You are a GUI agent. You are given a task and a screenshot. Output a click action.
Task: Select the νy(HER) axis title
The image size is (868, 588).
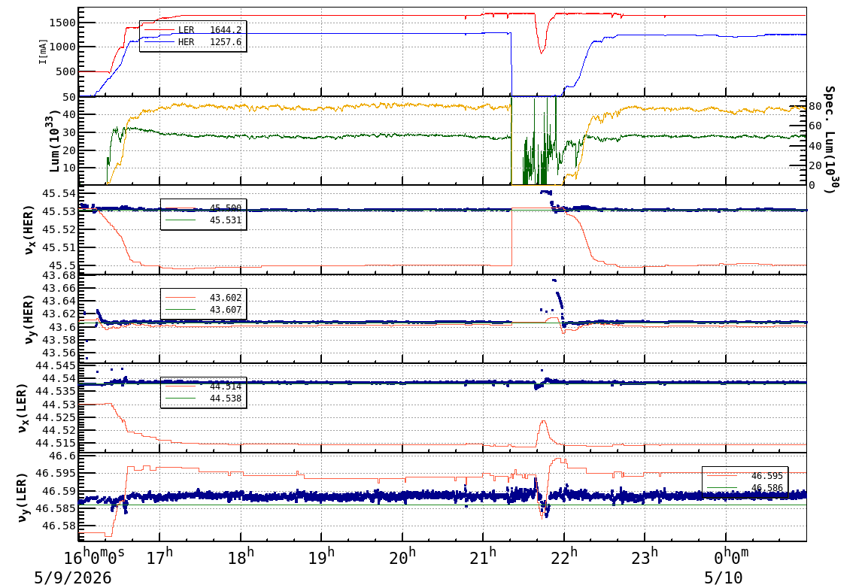pyautogui.click(x=29, y=319)
